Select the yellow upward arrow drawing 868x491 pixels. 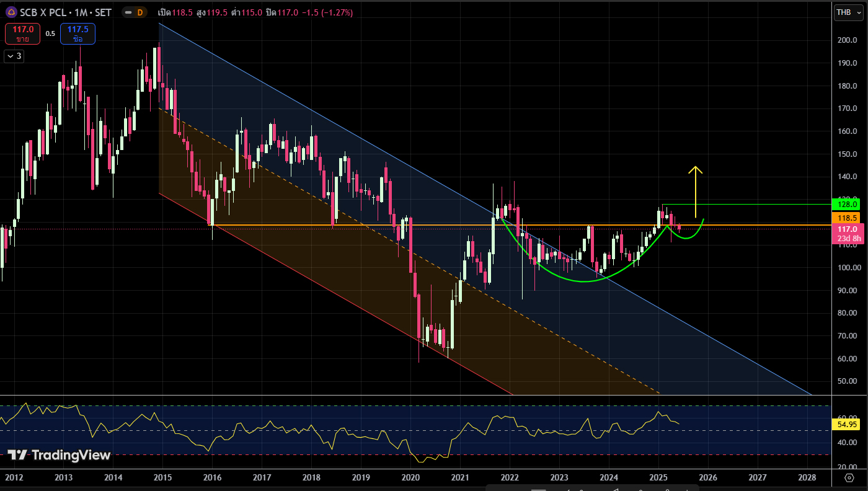coord(696,192)
